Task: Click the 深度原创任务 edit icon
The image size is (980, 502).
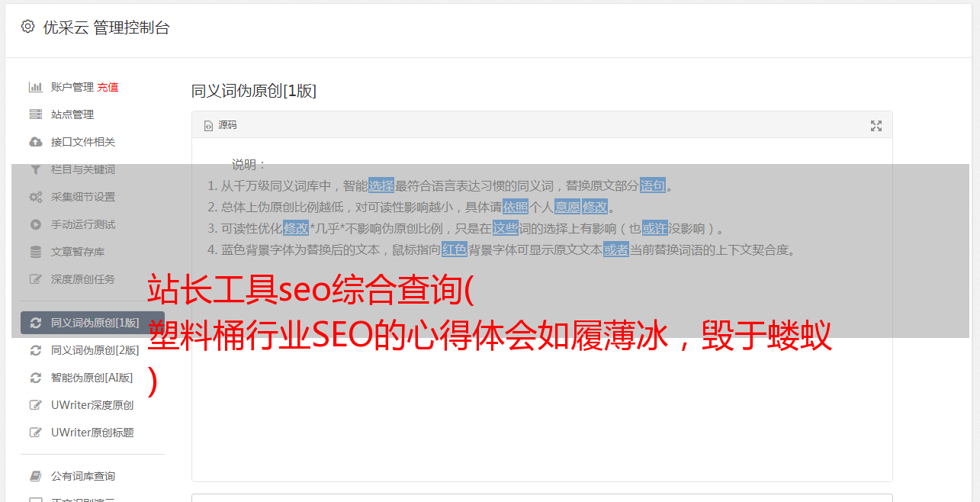Action: point(35,279)
